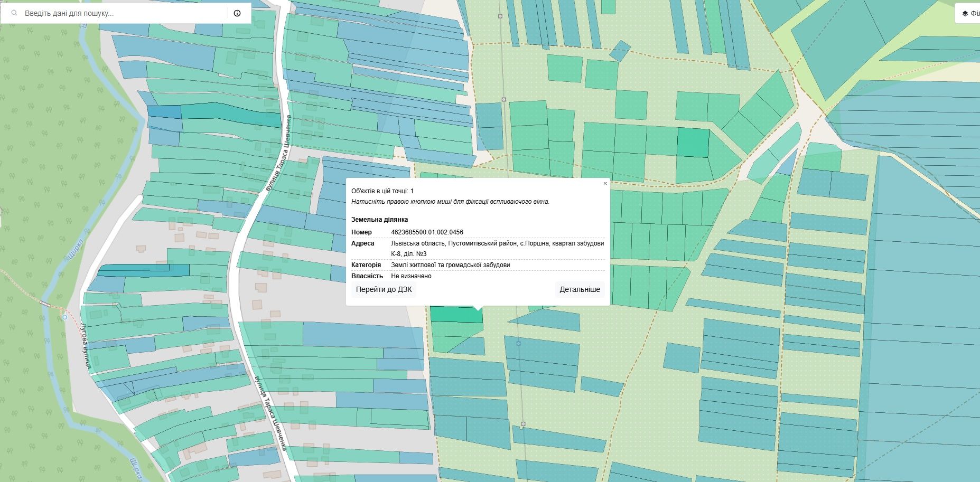
Task: Open 'Детальніше' for the selected parcel
Action: click(x=580, y=289)
